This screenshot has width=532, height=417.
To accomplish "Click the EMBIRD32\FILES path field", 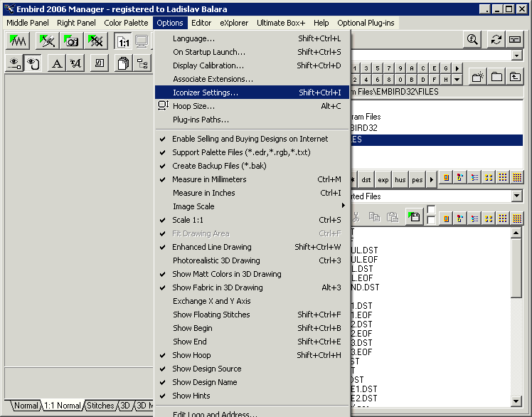I will (437, 92).
